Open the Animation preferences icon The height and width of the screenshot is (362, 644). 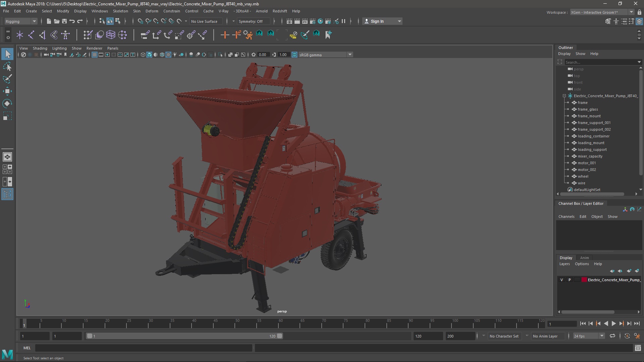coord(637,336)
